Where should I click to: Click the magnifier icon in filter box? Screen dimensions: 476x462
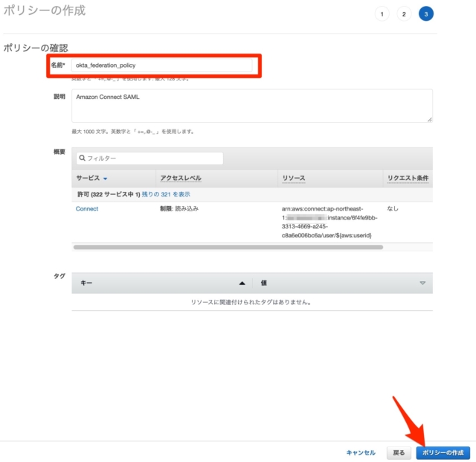(82, 158)
